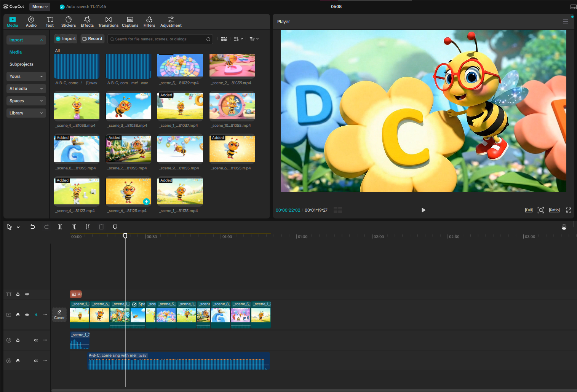Toggle mute on main video track
The image size is (577, 392).
[x=36, y=315]
